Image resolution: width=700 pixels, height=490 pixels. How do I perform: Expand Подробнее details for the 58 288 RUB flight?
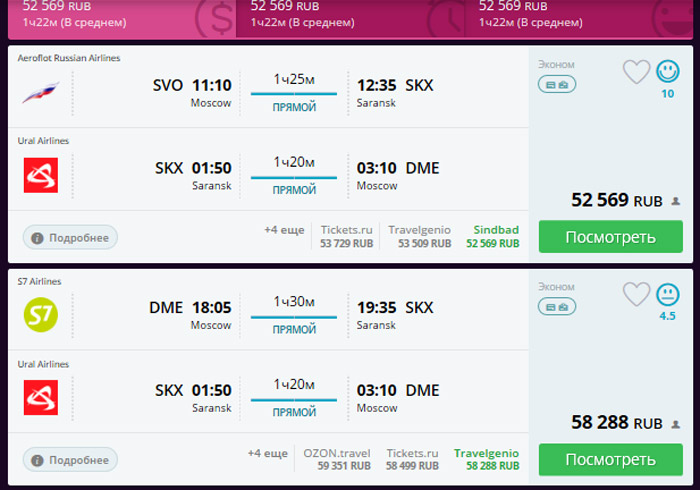70,460
